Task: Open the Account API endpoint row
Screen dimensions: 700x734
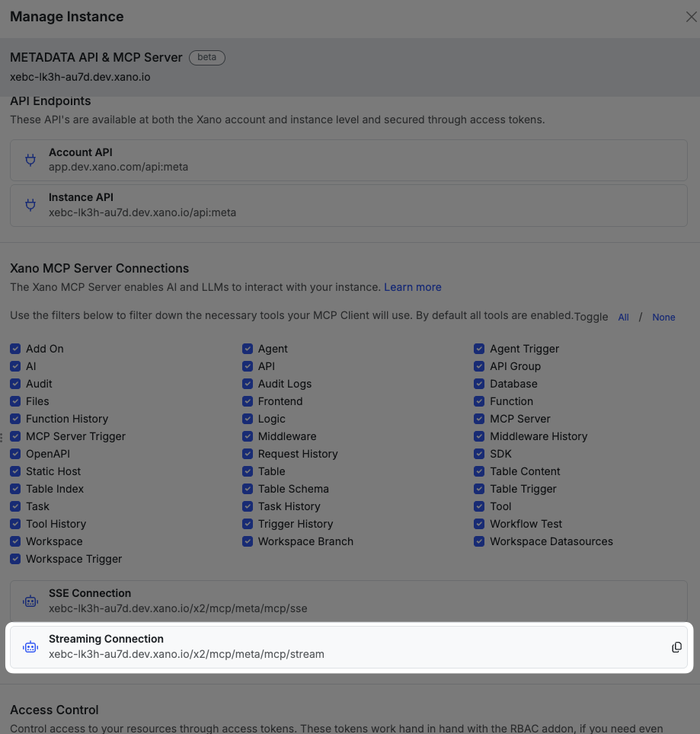Action: click(x=349, y=160)
